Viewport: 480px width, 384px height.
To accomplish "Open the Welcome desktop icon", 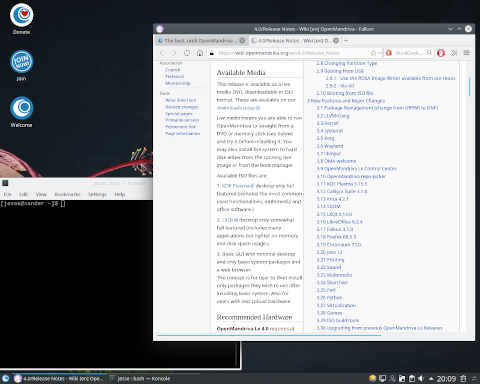I will [21, 112].
